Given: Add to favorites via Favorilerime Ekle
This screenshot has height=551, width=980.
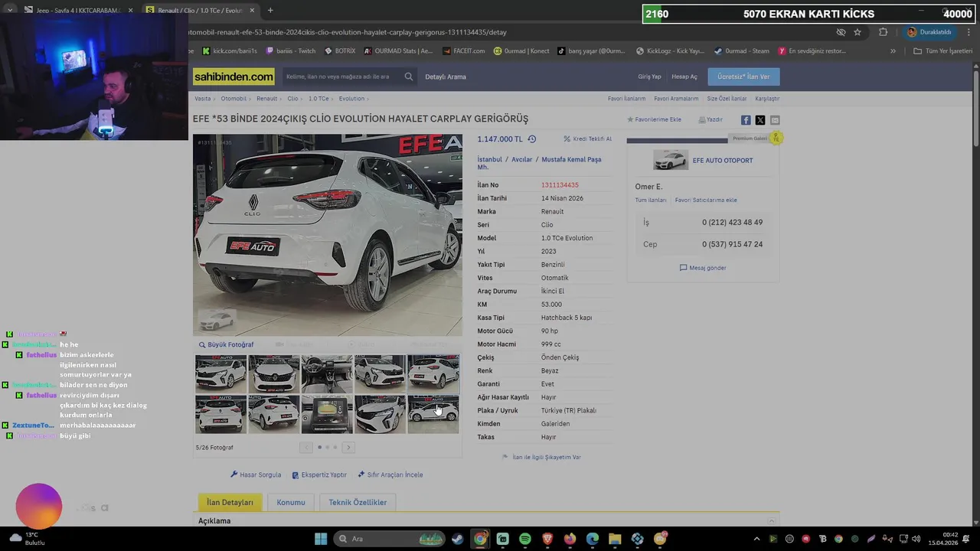Looking at the screenshot, I should tap(654, 119).
